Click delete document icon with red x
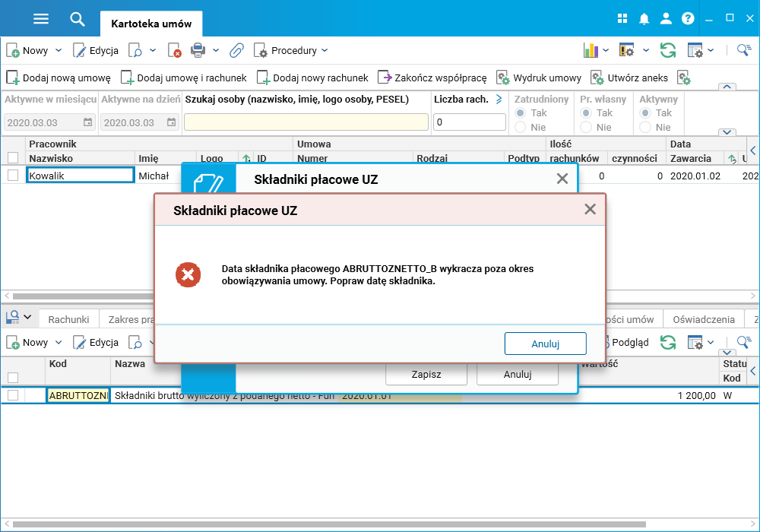 tap(174, 50)
